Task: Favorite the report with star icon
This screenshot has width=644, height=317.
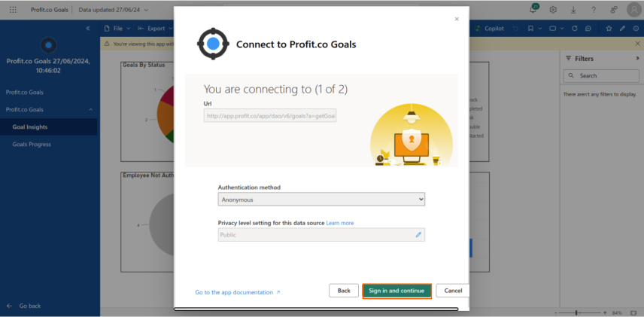Action: tap(609, 29)
